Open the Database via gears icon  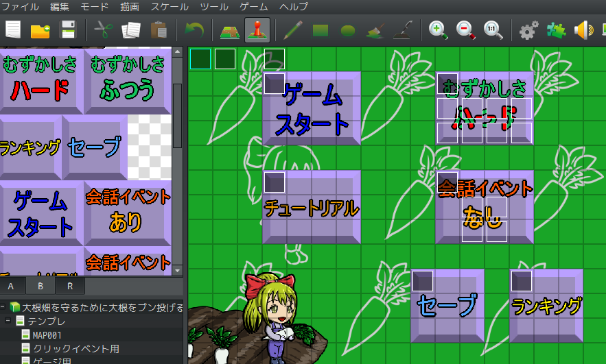tap(528, 30)
